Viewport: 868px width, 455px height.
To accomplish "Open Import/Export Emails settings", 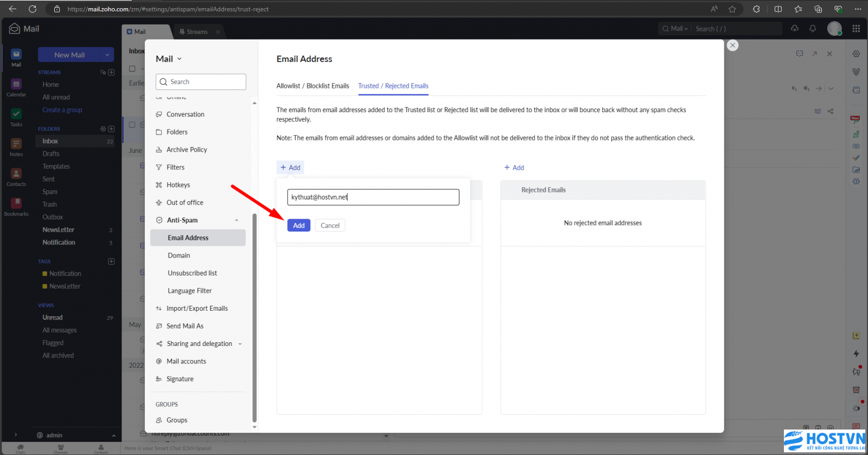I will [x=197, y=308].
